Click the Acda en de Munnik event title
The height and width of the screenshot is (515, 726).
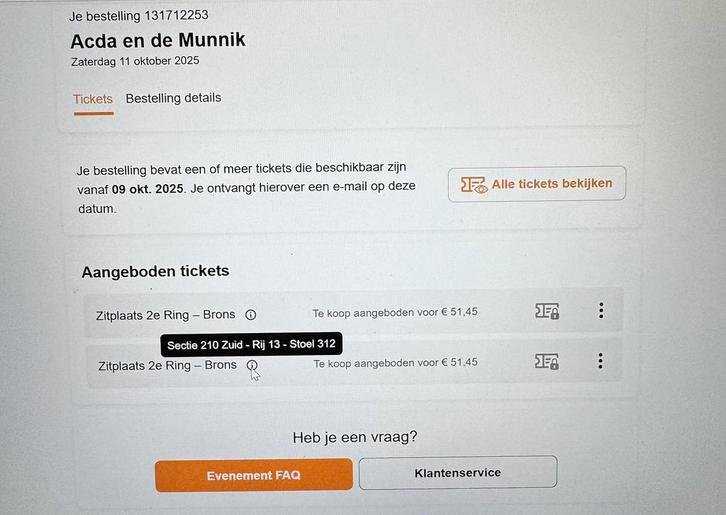[157, 41]
